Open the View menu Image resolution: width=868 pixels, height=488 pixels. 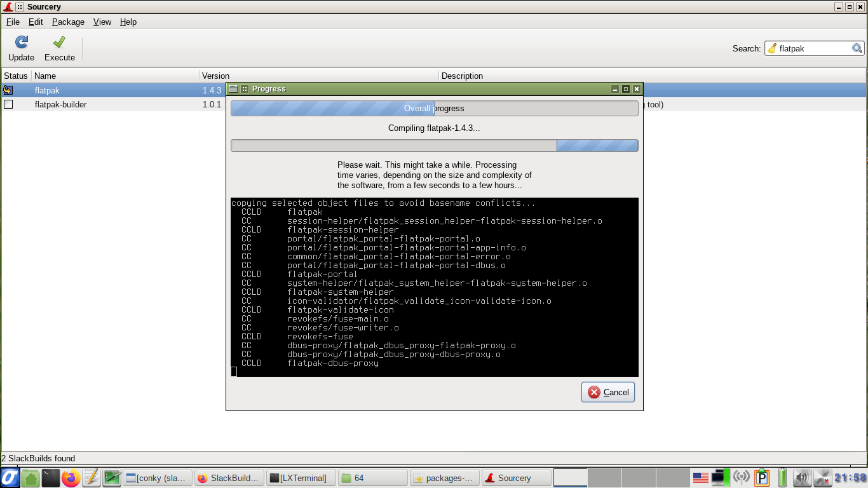102,22
